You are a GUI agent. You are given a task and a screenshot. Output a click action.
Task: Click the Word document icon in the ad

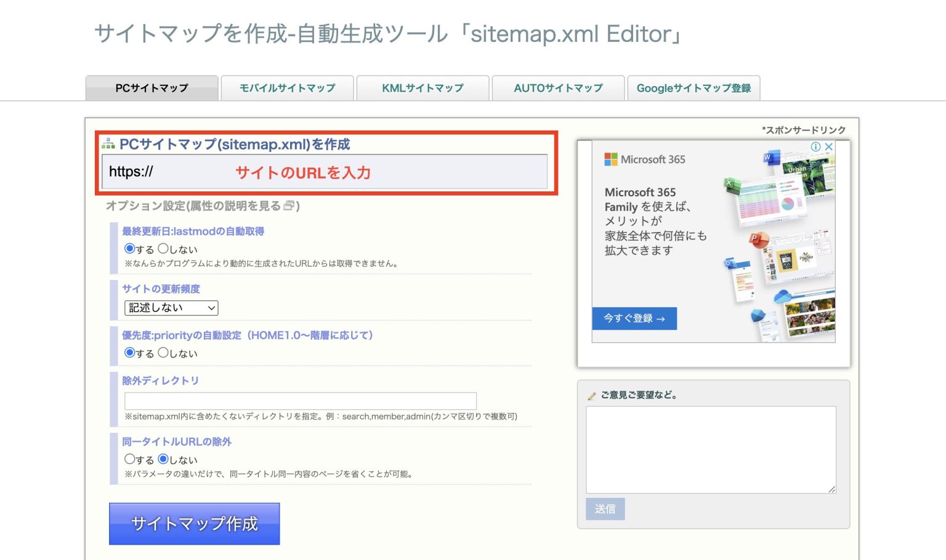point(772,158)
